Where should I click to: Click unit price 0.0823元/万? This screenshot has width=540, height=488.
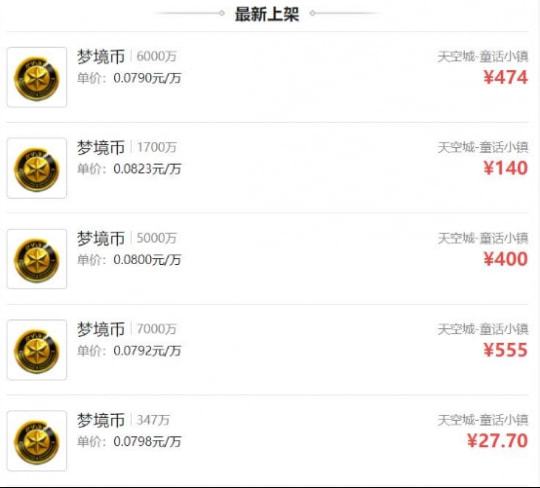(x=147, y=169)
